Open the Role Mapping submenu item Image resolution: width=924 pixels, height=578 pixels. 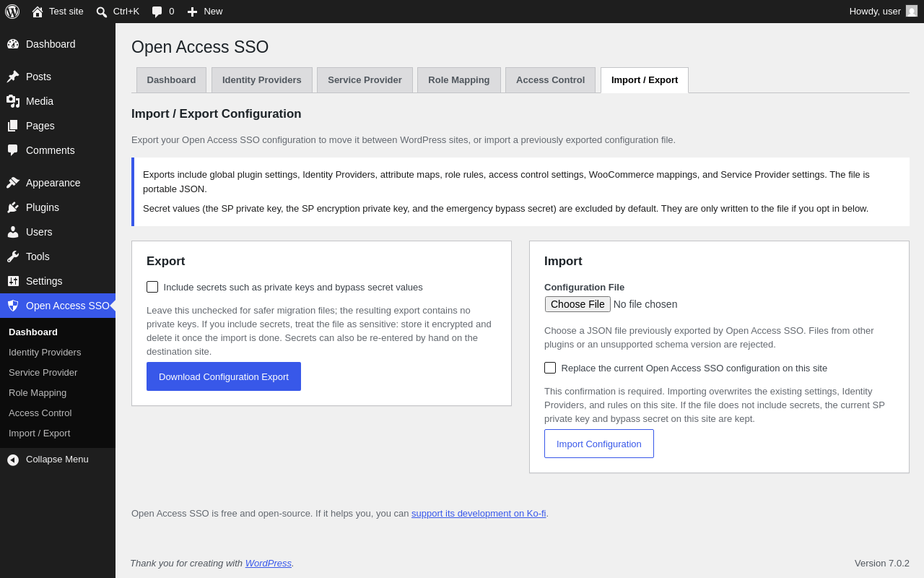(38, 393)
